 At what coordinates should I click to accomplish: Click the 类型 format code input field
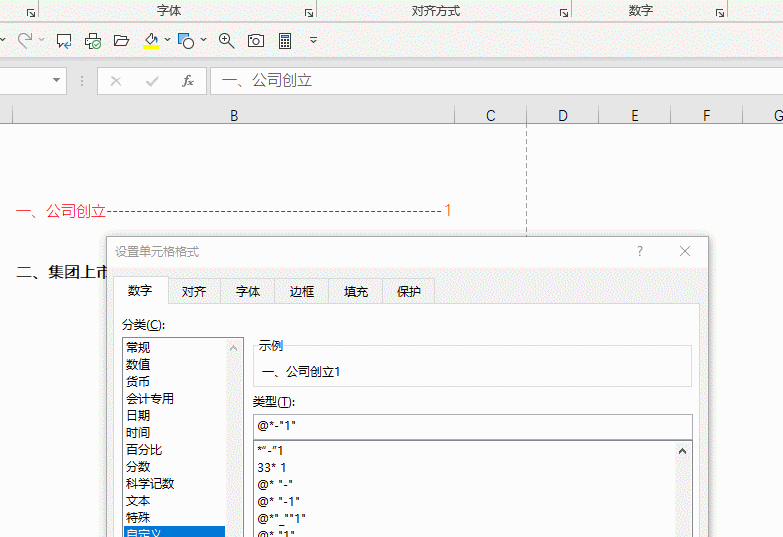(x=472, y=426)
